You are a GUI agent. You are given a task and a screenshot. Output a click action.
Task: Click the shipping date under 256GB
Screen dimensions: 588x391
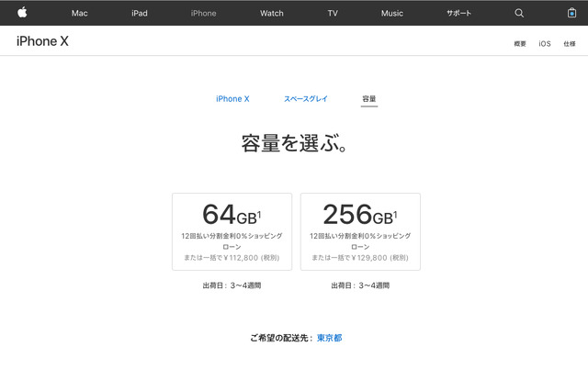[x=360, y=285]
